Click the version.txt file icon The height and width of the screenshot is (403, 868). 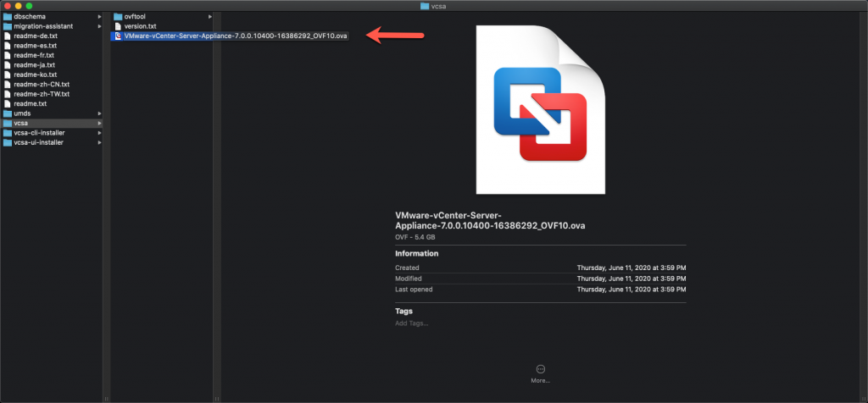click(x=118, y=26)
